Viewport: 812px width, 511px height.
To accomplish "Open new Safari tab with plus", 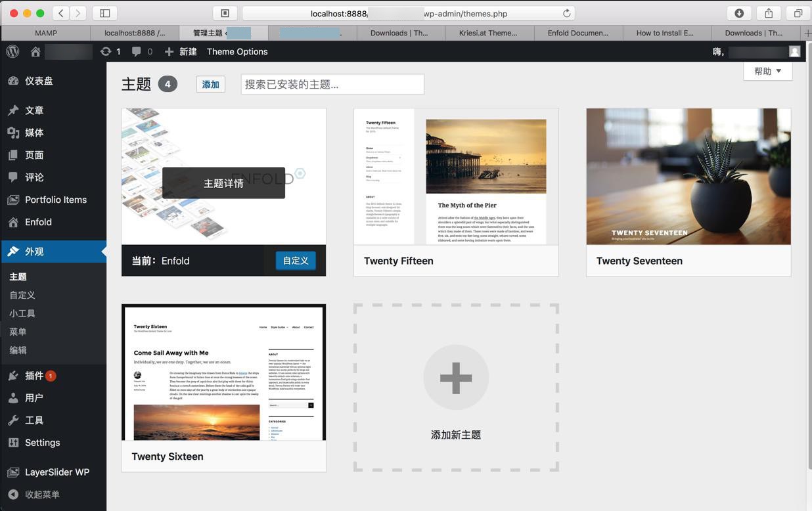I will tap(807, 33).
